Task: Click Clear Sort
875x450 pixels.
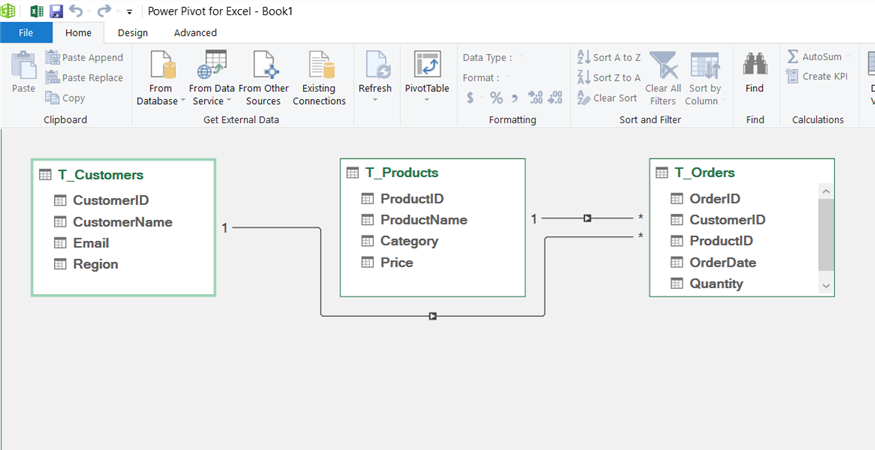Action: pos(607,98)
